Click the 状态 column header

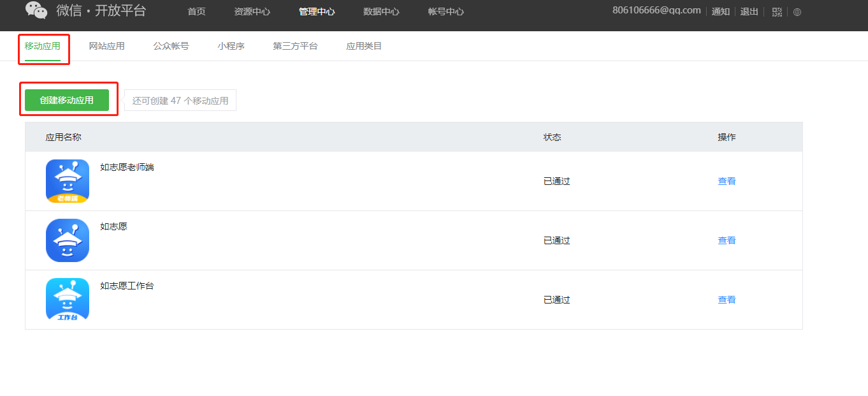(552, 137)
